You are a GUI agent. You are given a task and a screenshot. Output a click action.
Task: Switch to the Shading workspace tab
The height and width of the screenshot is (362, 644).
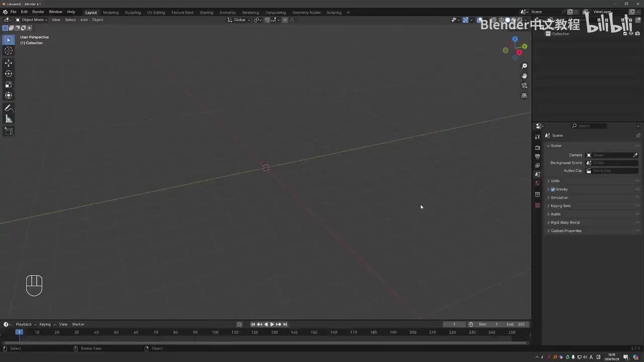(x=206, y=13)
